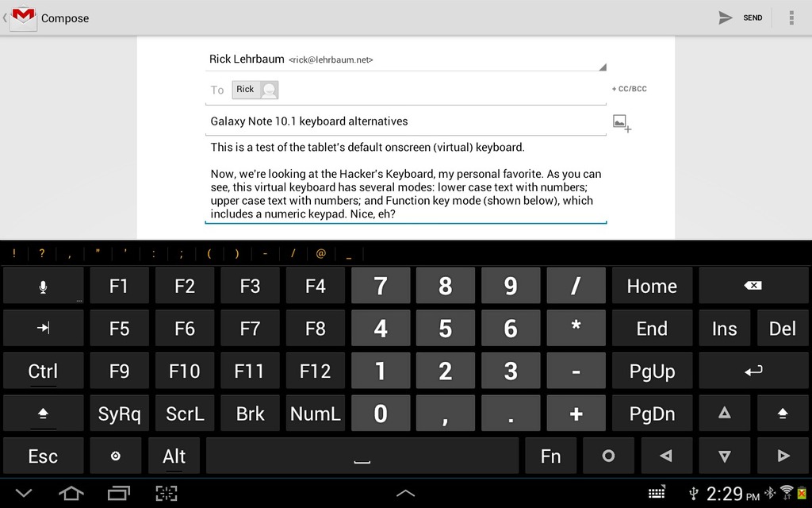Select the Rick recipient chip
The image size is (812, 508).
click(255, 90)
